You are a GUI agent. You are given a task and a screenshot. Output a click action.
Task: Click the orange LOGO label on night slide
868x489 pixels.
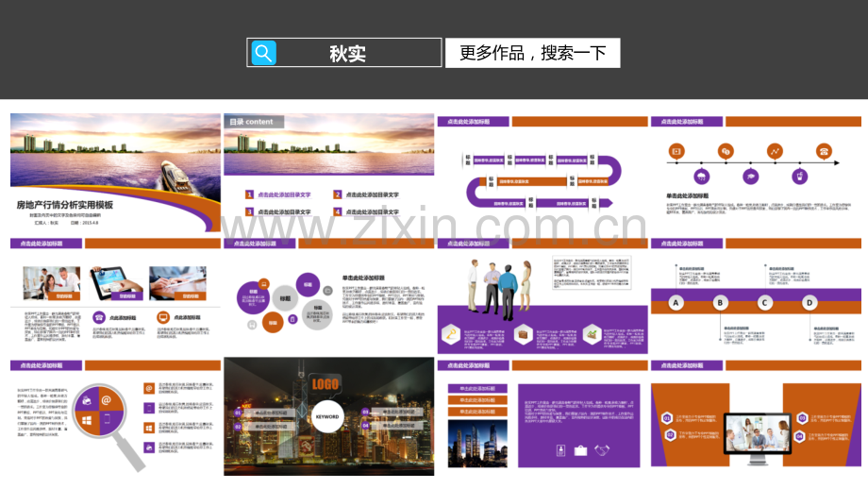[326, 384]
